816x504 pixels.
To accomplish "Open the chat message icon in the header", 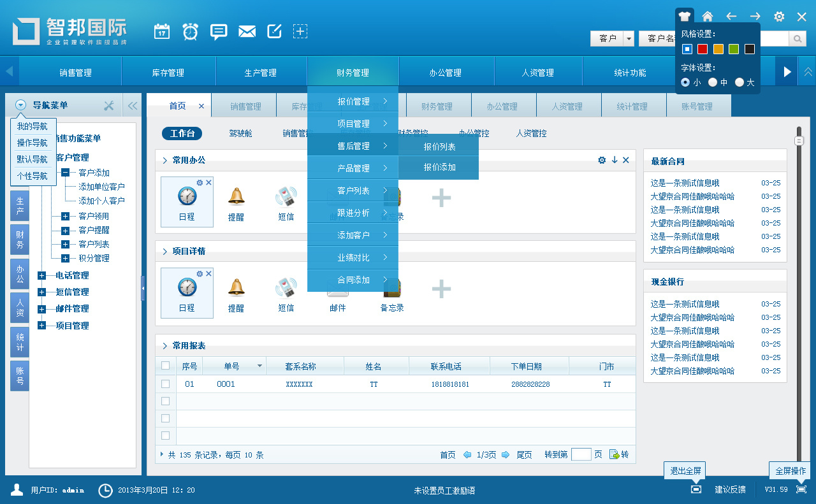I will [x=219, y=31].
